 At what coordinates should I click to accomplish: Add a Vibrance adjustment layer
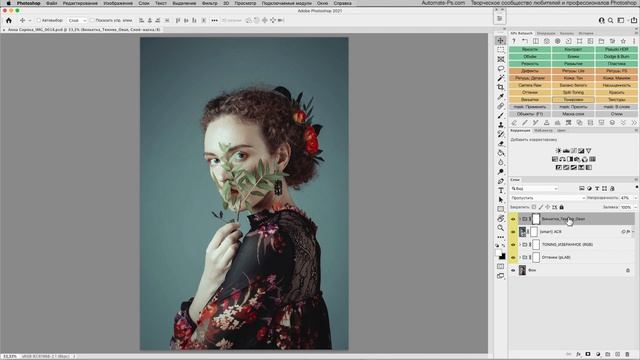point(588,151)
